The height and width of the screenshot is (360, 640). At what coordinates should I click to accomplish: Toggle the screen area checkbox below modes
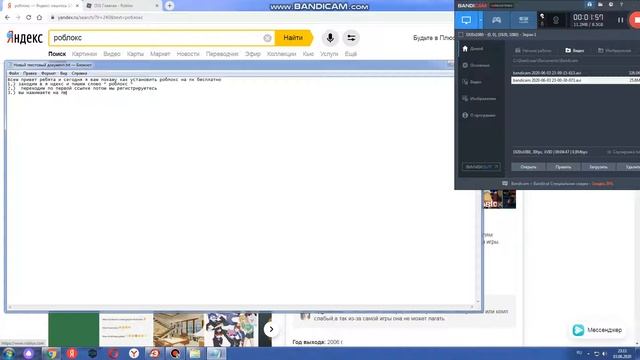click(461, 35)
